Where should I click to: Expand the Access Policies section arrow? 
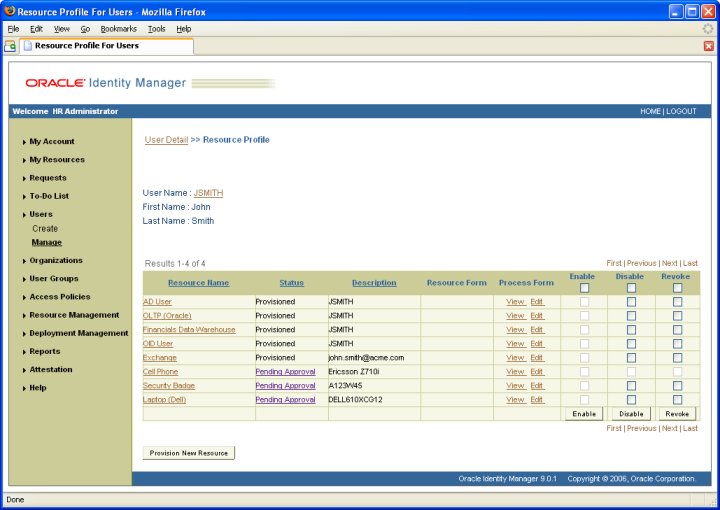[24, 297]
